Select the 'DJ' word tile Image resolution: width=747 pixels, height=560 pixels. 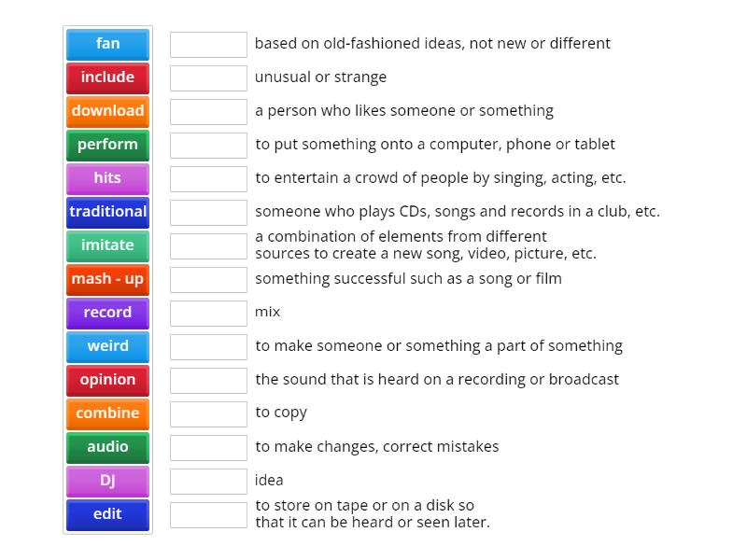107,481
